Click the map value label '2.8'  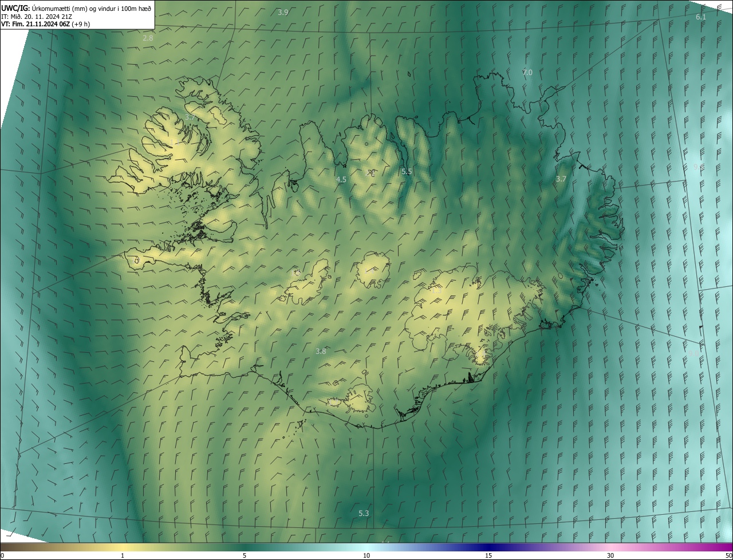148,38
